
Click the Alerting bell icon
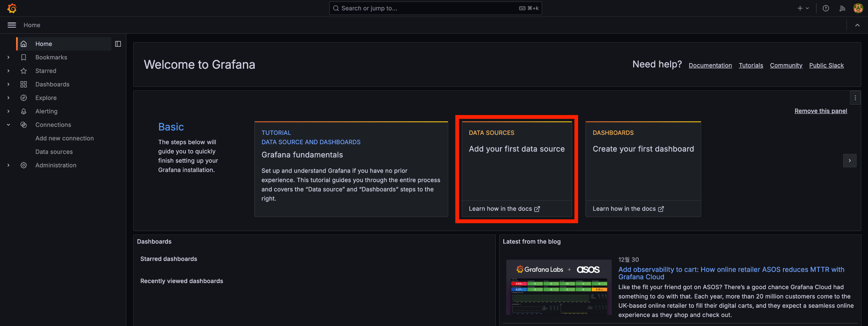click(x=23, y=111)
